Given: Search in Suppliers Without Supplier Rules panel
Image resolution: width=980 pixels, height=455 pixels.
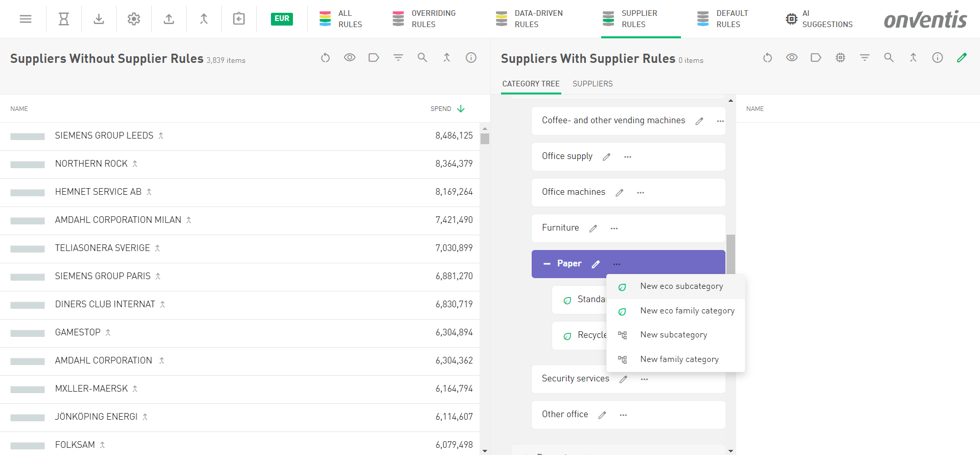Looking at the screenshot, I should click(x=422, y=58).
